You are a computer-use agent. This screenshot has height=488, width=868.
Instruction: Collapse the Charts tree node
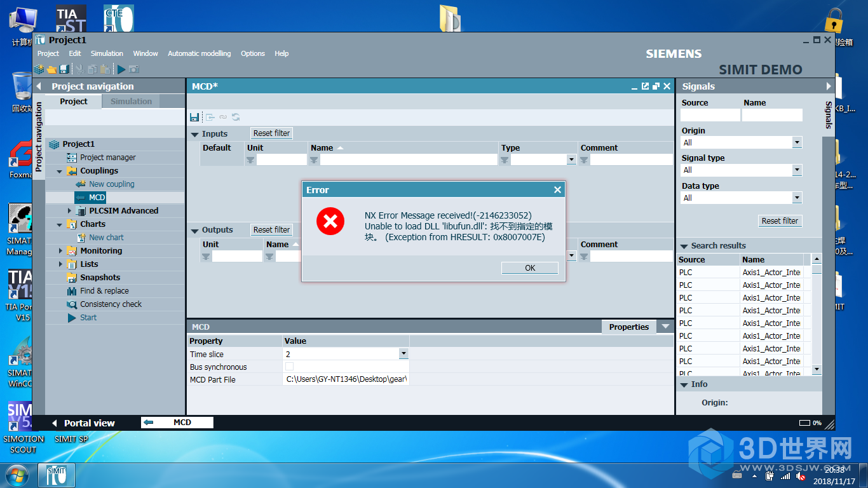click(x=60, y=224)
